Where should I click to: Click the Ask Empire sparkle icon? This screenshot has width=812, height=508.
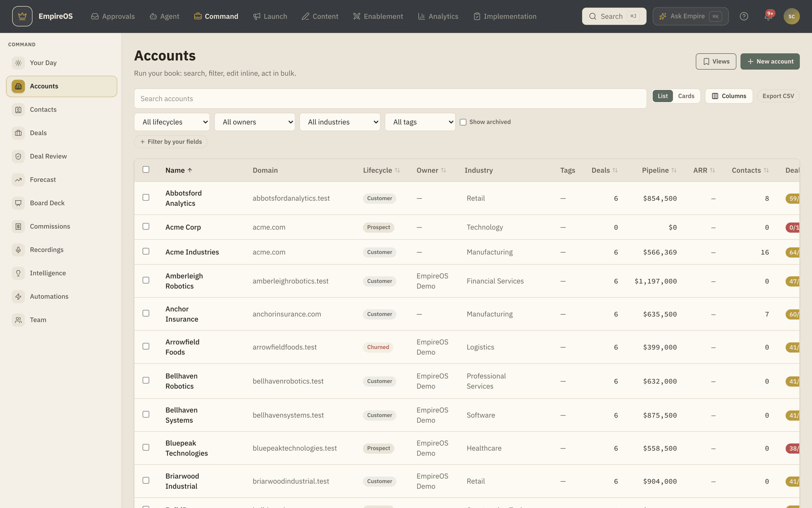[x=663, y=16]
